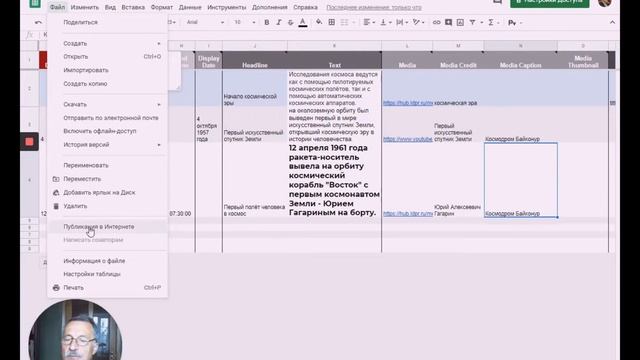Open the Файл menu

pos(57,7)
